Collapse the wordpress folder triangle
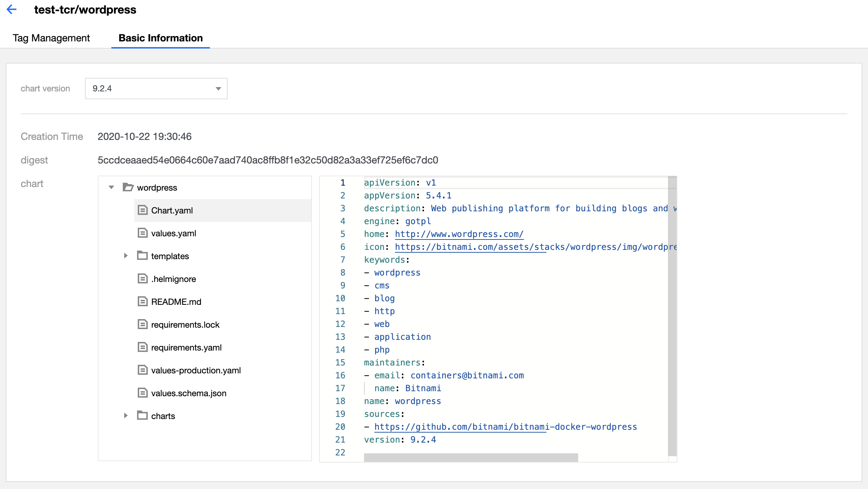The height and width of the screenshot is (489, 868). pos(111,187)
